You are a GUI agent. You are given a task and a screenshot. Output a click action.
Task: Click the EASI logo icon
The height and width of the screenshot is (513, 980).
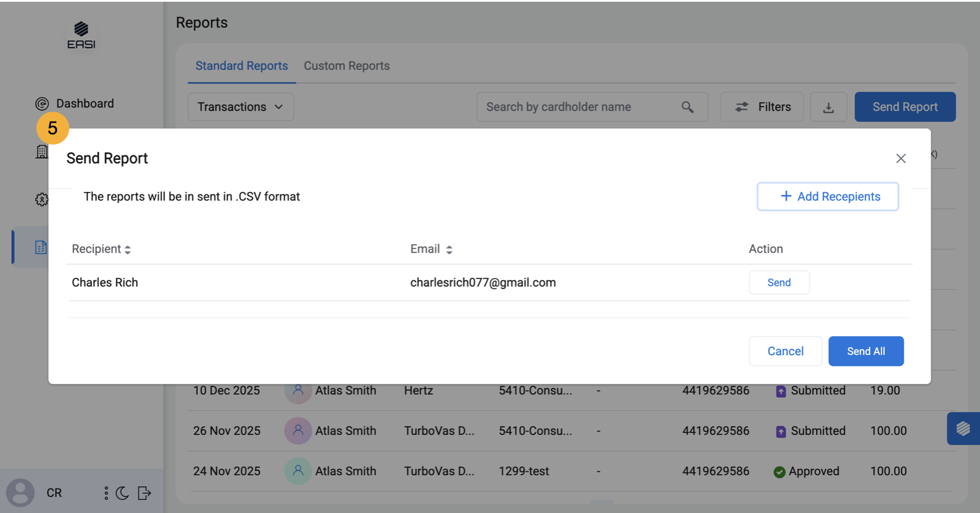click(x=81, y=35)
